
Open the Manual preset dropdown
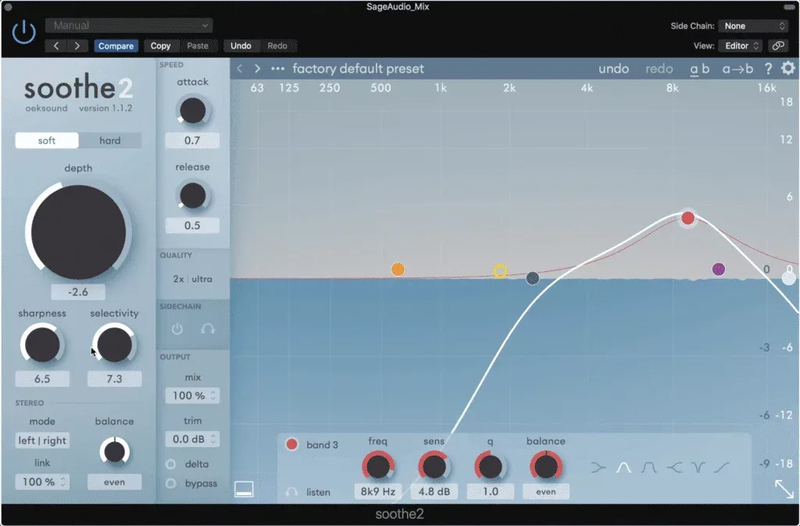click(x=128, y=25)
